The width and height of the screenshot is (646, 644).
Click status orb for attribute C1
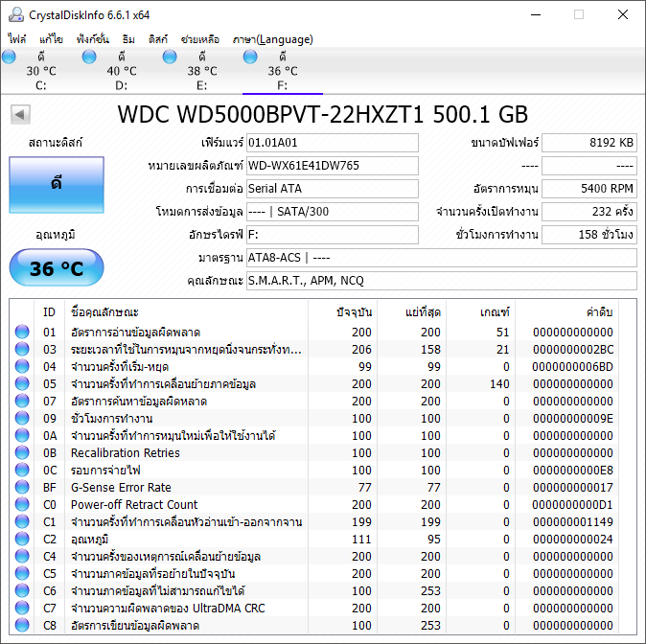[22, 522]
